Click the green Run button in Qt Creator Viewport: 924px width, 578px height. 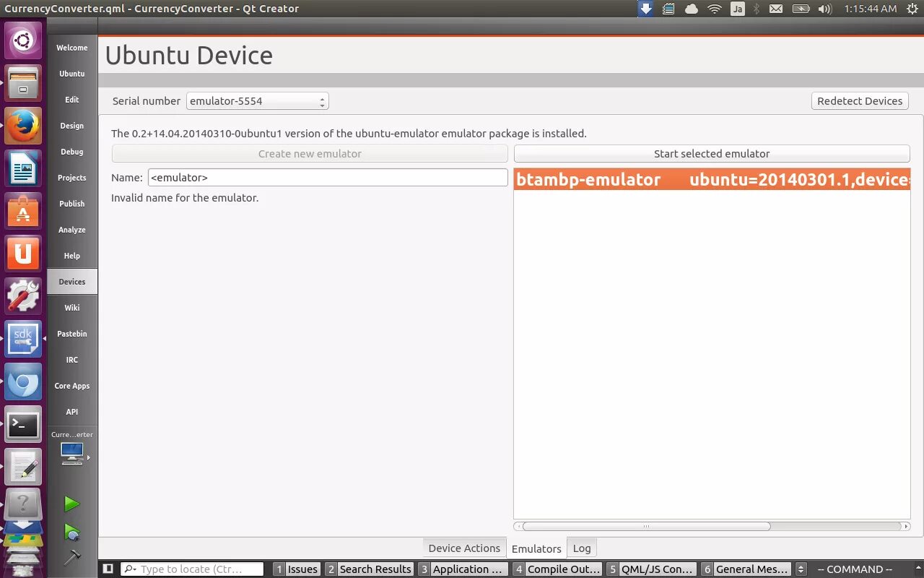71,504
